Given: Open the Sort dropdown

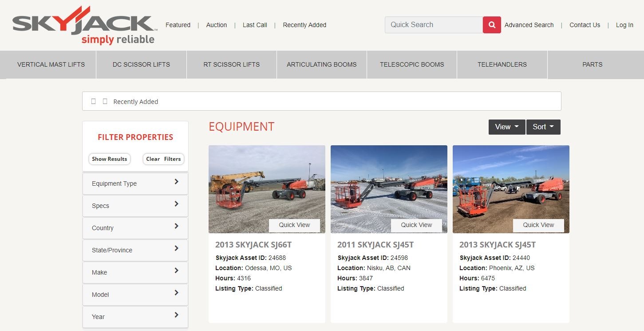Looking at the screenshot, I should click(543, 127).
